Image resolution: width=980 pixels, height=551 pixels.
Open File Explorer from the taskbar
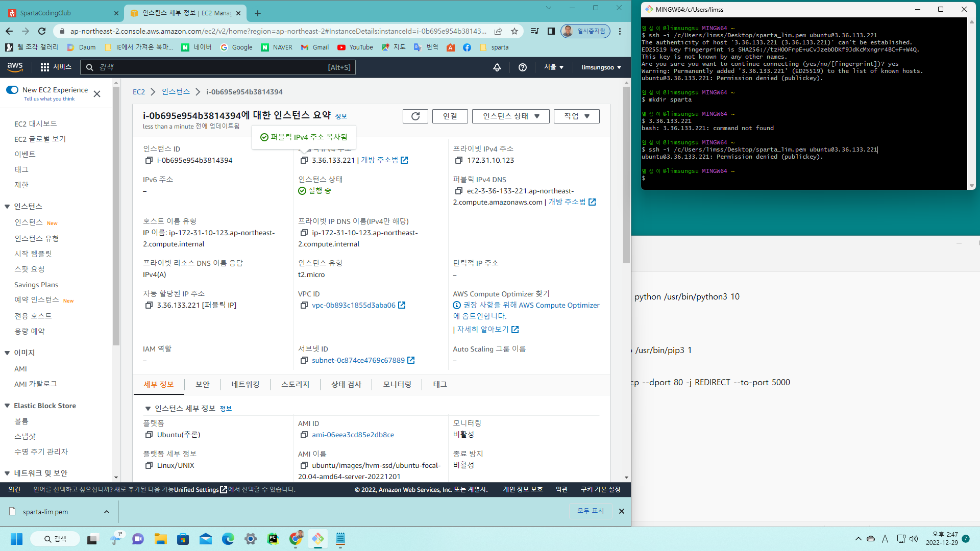point(161,539)
